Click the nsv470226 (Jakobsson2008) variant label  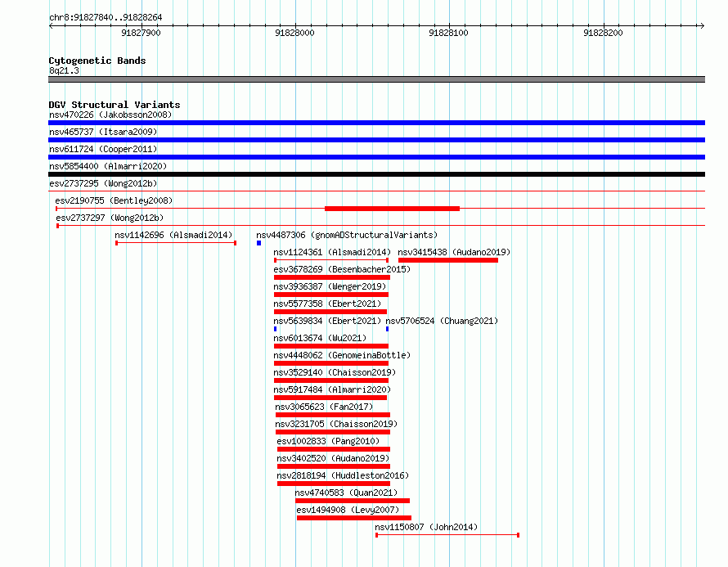(x=110, y=115)
